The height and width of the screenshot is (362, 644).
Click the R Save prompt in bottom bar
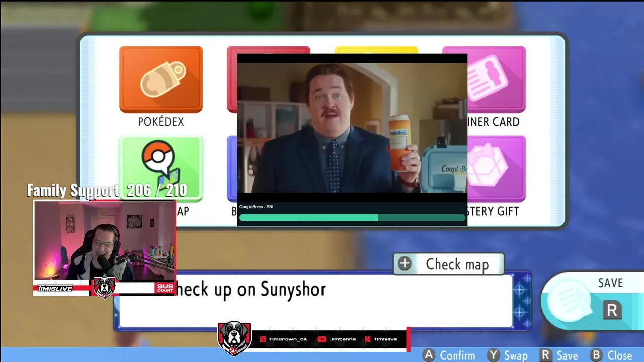coord(559,355)
